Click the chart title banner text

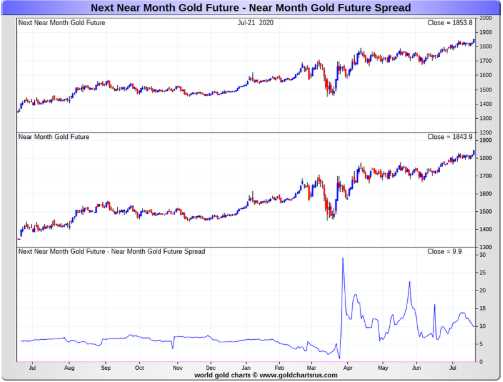pyautogui.click(x=251, y=7)
